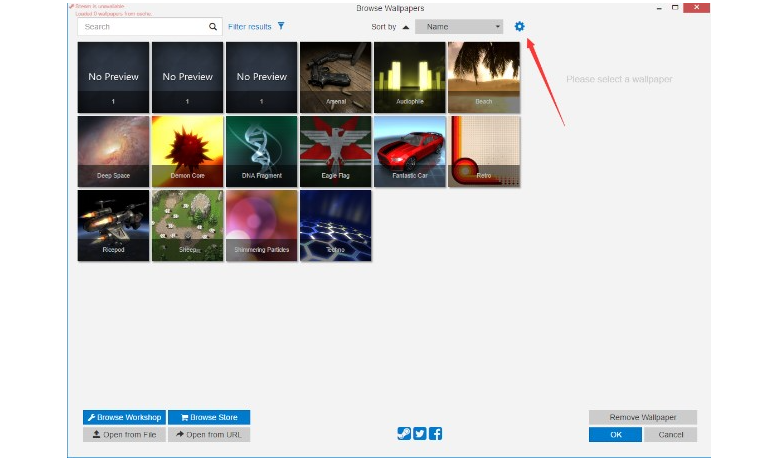Choose the Sheep wallpaper
Viewport: 769px width, 459px height.
click(187, 226)
